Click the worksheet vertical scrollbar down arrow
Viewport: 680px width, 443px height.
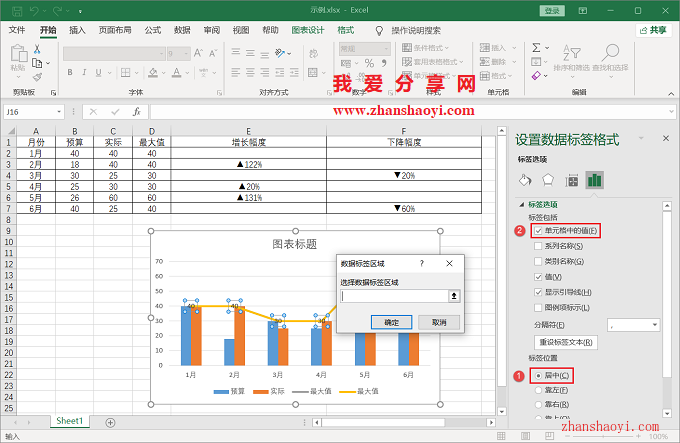pos(502,411)
